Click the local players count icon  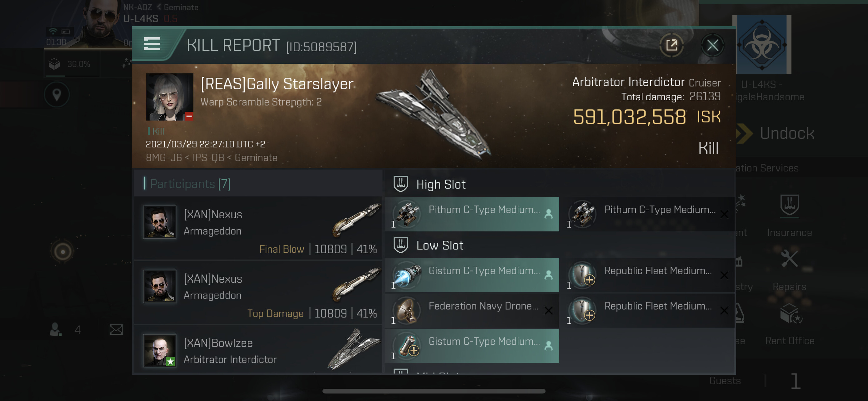(x=55, y=329)
